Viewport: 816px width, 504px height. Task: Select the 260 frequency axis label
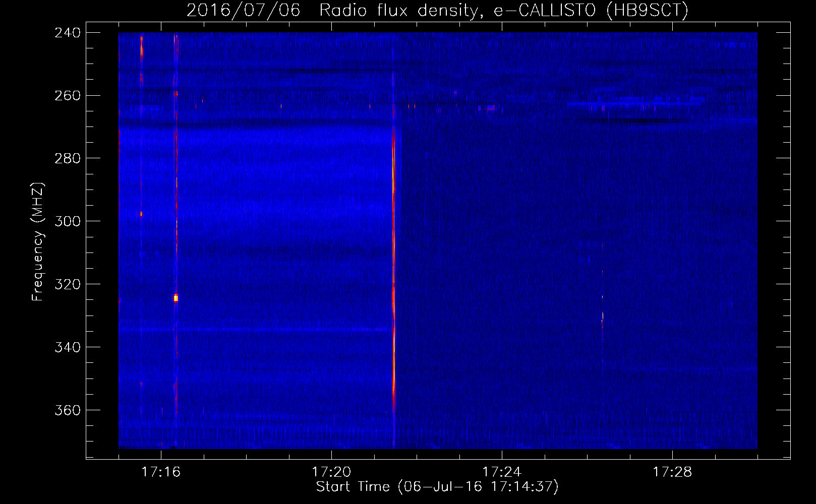68,96
